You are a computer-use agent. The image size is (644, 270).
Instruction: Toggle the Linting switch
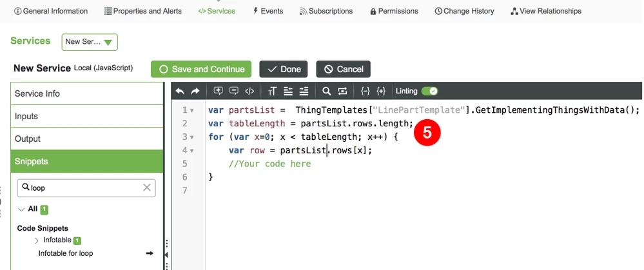429,91
